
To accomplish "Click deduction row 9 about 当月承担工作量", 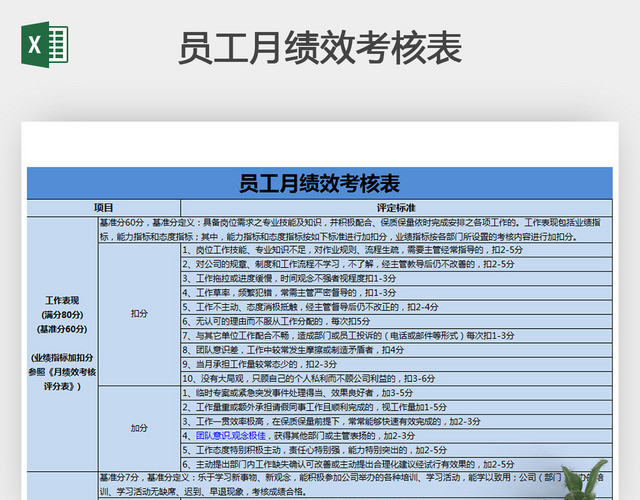I will pos(396,364).
